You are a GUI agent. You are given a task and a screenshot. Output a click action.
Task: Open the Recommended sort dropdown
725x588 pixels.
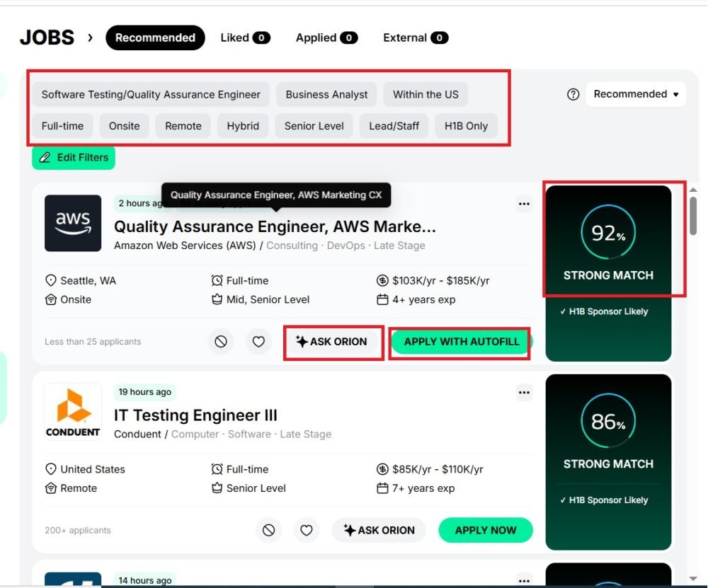[636, 94]
